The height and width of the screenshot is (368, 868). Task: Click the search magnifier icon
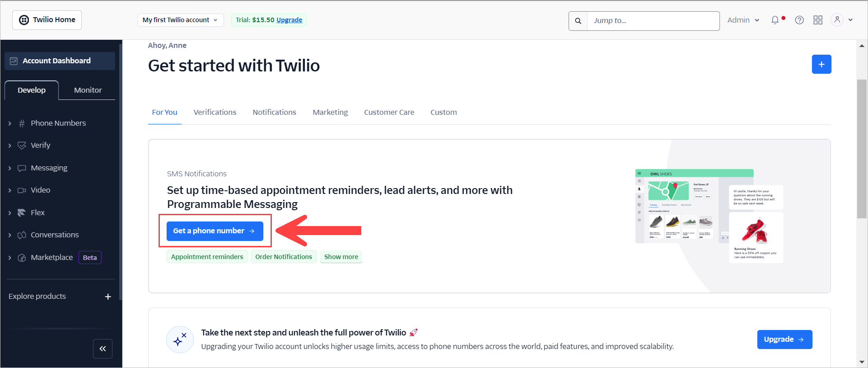tap(578, 21)
